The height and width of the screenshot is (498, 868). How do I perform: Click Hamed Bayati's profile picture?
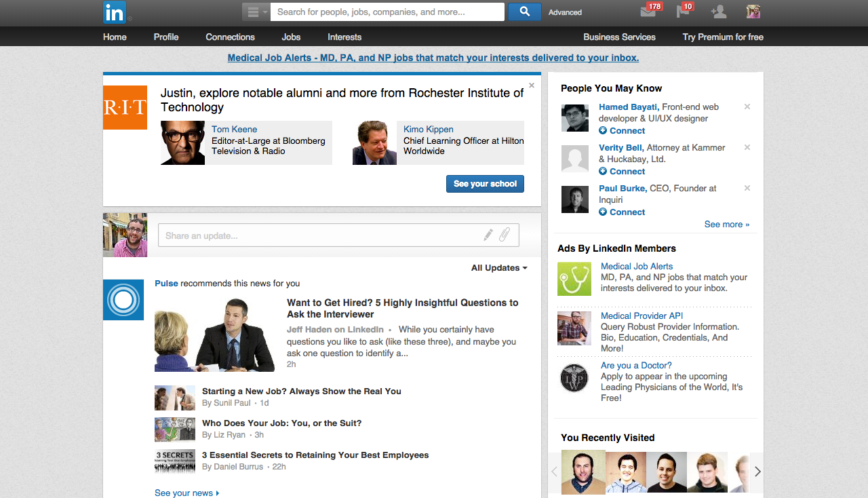point(575,118)
